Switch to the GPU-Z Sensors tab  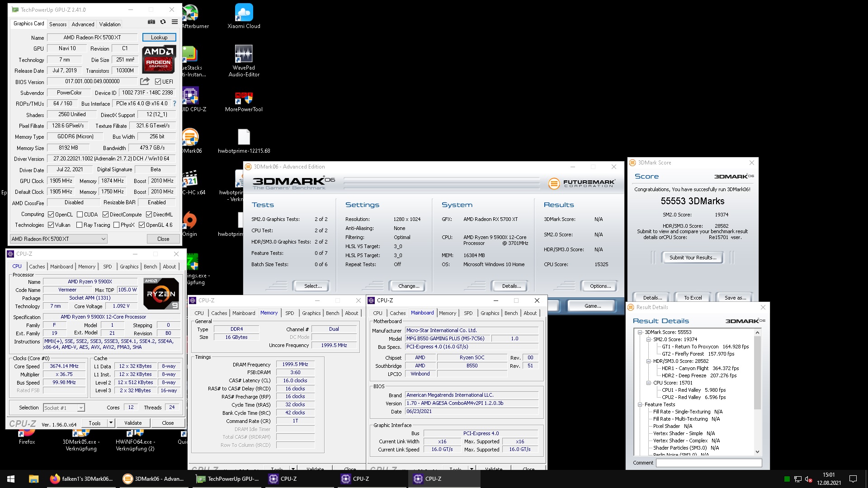coord(58,24)
